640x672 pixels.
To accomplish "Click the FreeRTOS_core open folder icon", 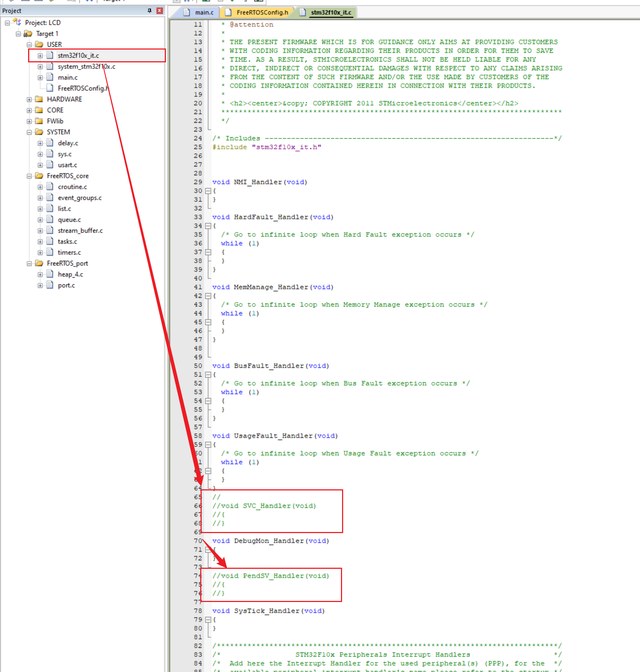I will [x=39, y=176].
